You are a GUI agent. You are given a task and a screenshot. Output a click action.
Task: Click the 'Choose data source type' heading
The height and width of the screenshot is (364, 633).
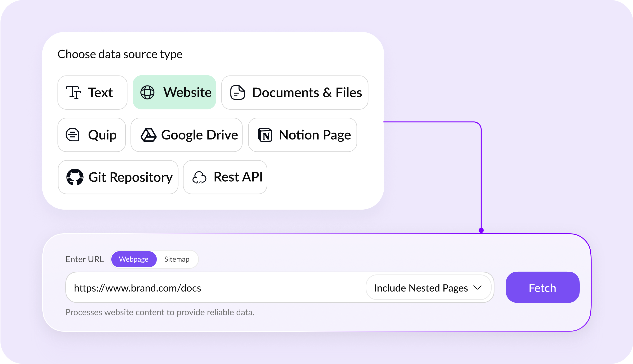coord(120,54)
